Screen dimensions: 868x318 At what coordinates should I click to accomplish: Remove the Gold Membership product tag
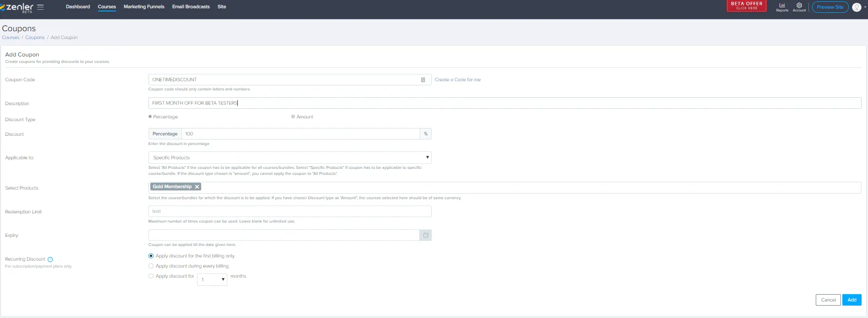pyautogui.click(x=197, y=187)
